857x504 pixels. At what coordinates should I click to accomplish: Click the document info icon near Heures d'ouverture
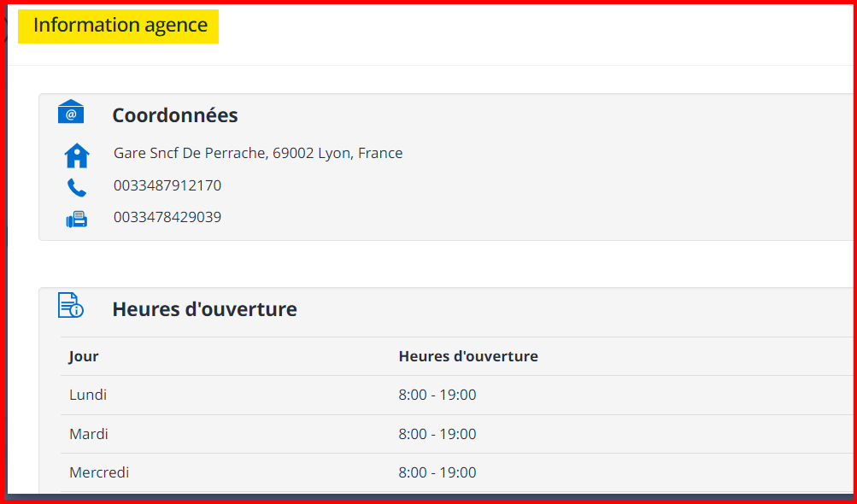71,305
